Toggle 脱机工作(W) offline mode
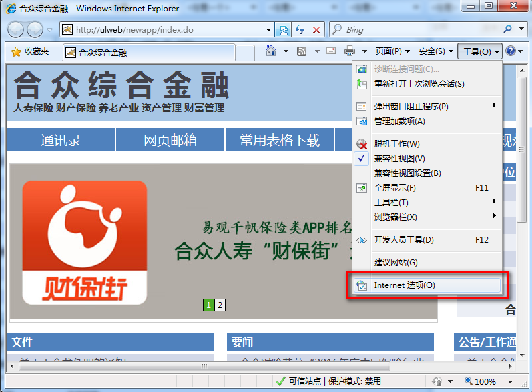This screenshot has width=532, height=392. click(x=396, y=144)
